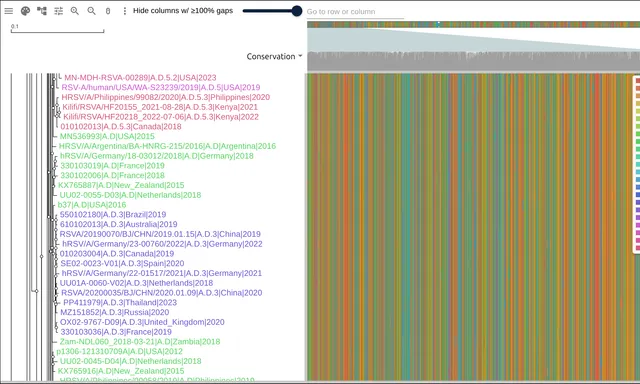The height and width of the screenshot is (384, 640).
Task: Select PP411979|A.D.3|Thailand|2023 label
Action: tap(120, 303)
